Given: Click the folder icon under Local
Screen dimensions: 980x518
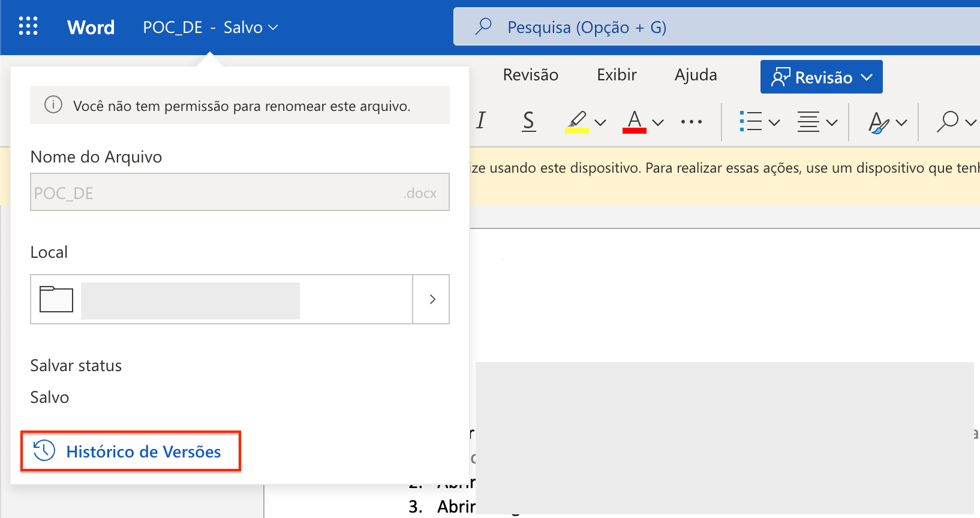Looking at the screenshot, I should (x=56, y=299).
